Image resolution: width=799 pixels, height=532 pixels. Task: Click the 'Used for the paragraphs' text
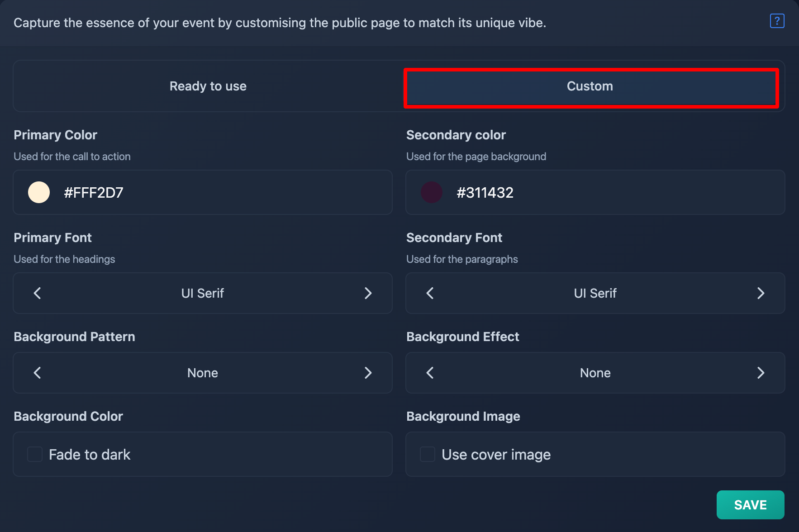coord(462,259)
